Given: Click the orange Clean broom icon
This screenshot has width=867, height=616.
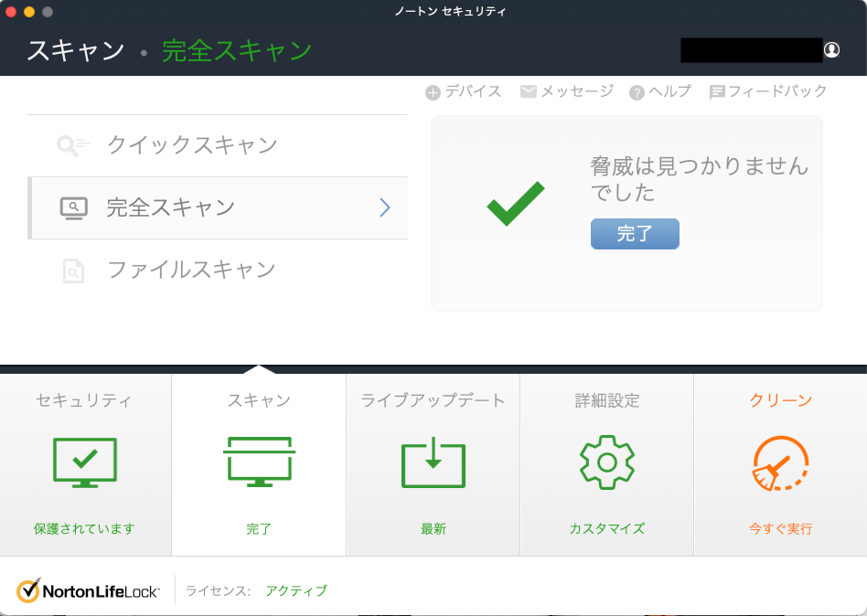Looking at the screenshot, I should pyautogui.click(x=780, y=462).
